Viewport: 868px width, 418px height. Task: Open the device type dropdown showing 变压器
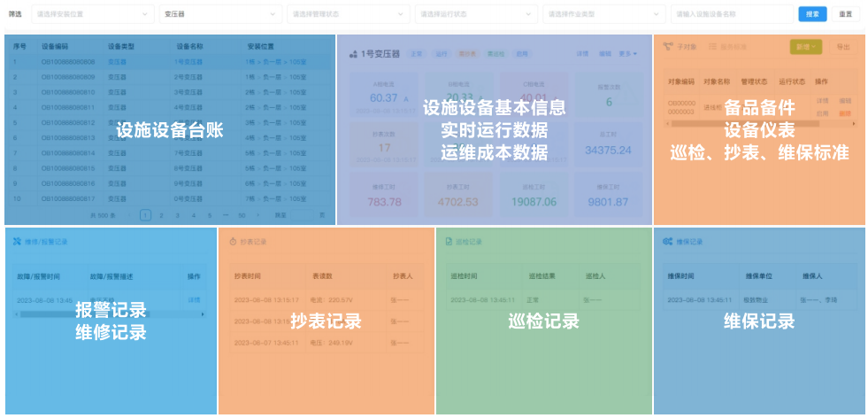220,14
